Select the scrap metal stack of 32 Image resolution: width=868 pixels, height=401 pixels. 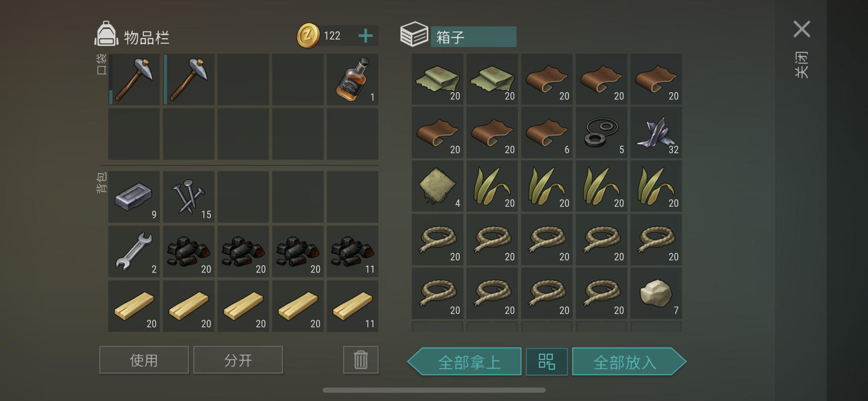point(656,133)
